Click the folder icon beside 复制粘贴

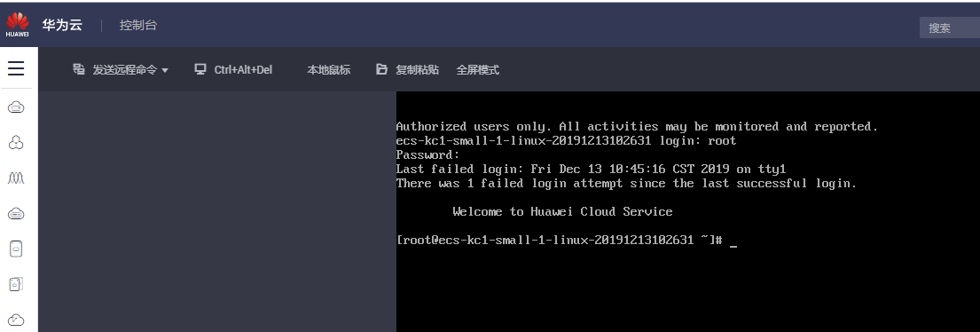point(381,69)
